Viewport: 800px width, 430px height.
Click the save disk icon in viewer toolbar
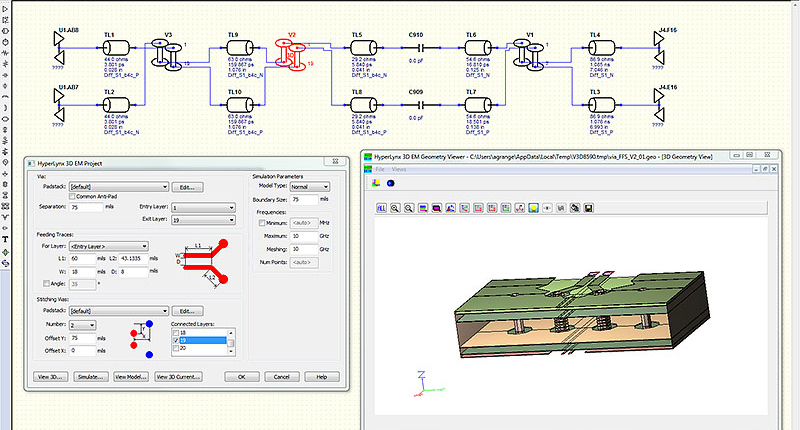click(x=589, y=208)
